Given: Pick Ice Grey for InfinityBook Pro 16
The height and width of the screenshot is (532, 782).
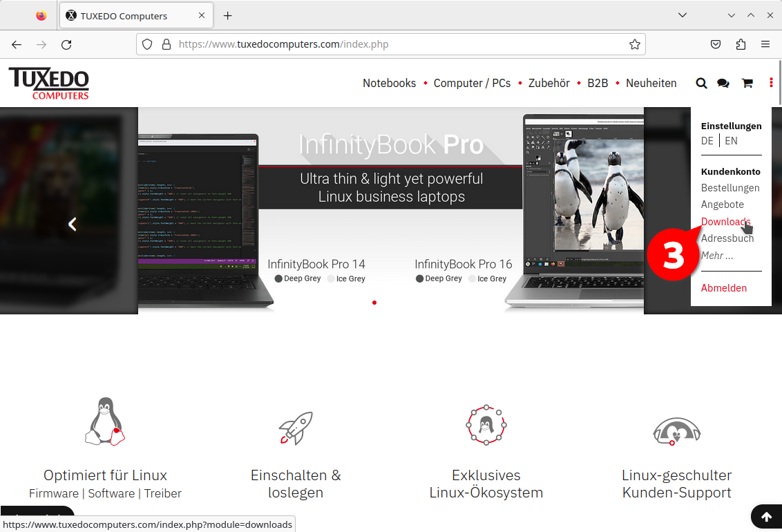Looking at the screenshot, I should pyautogui.click(x=487, y=278).
